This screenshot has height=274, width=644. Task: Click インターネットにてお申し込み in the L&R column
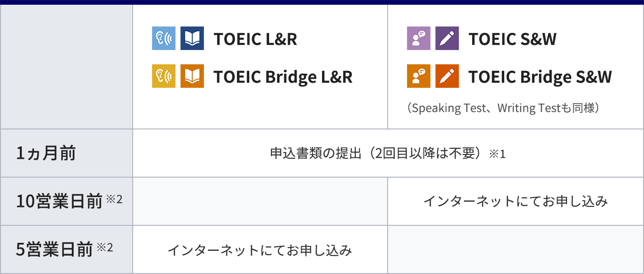click(260, 250)
